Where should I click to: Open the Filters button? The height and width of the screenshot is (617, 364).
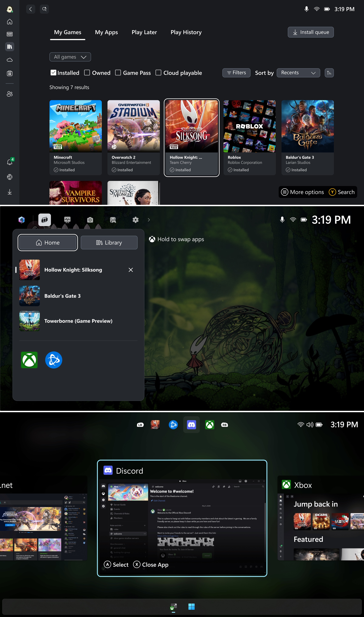(236, 73)
